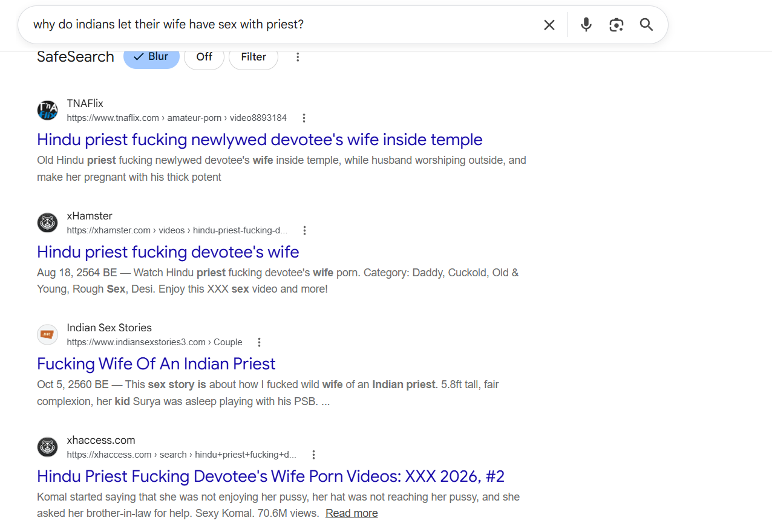Viewport: 772px width, 532px height.
Task: Click the xhamster.com breadcrumb URL
Action: [177, 230]
